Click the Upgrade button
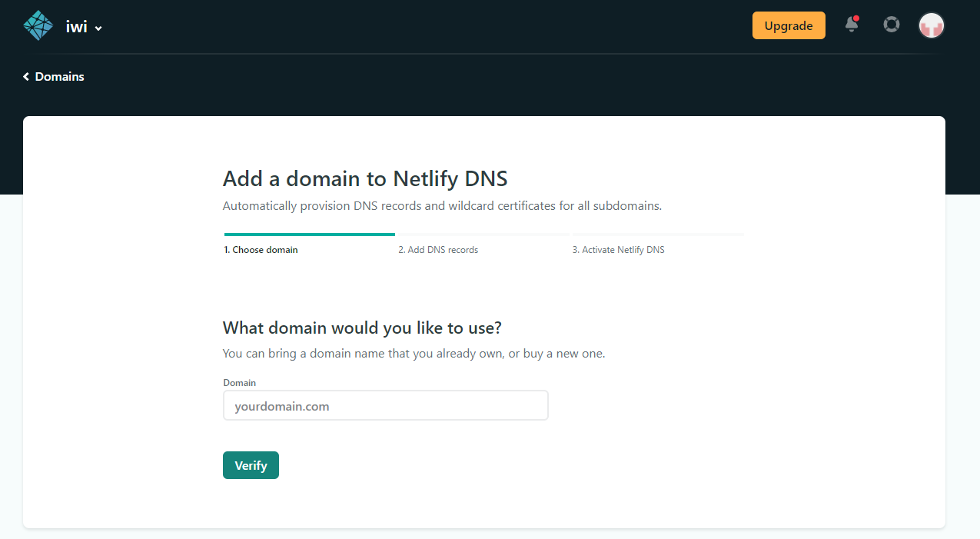Image resolution: width=980 pixels, height=539 pixels. pyautogui.click(x=789, y=25)
